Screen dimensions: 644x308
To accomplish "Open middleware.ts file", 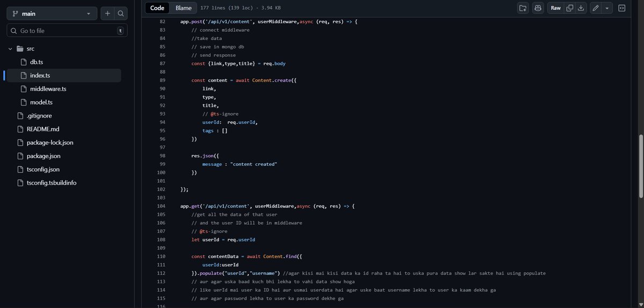I will coord(48,89).
